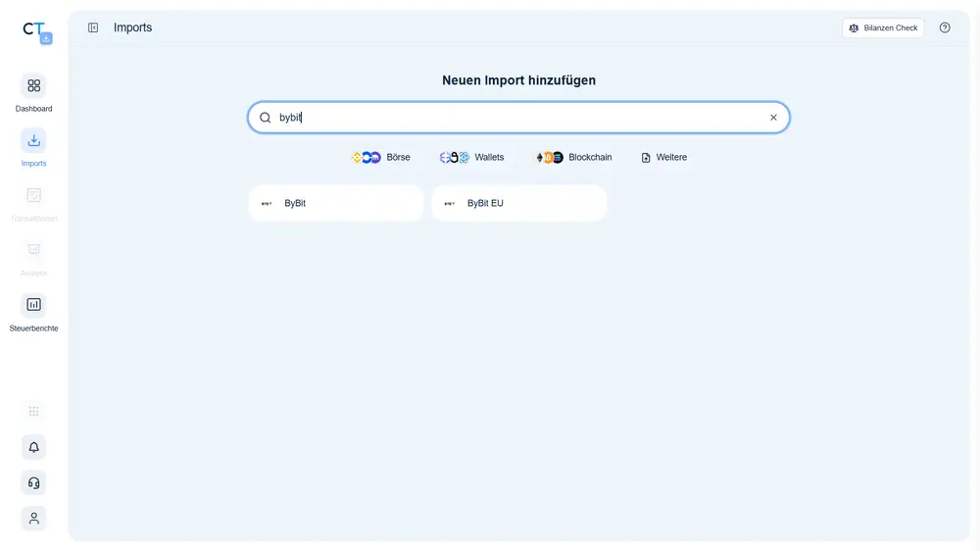Filter imports by Börse
Viewport: 980px width, 551px height.
click(380, 158)
